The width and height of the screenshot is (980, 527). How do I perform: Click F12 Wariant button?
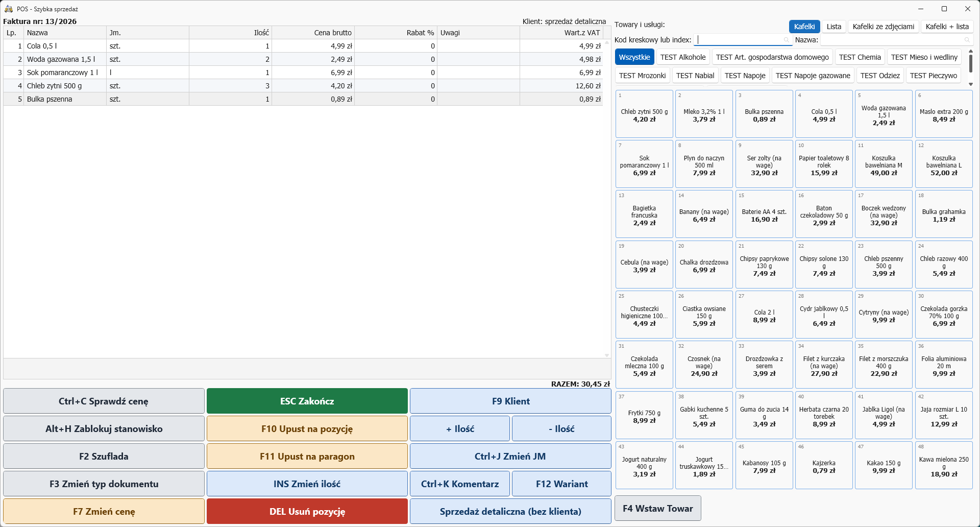561,484
